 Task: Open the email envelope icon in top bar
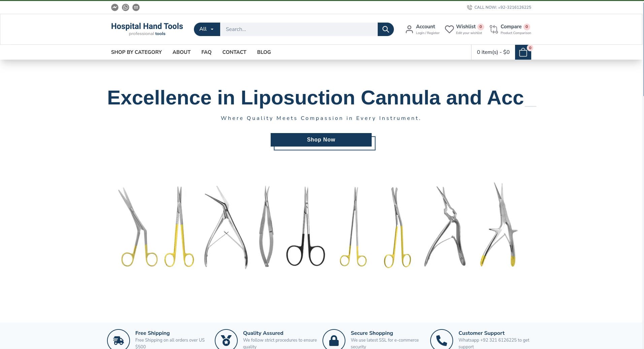point(136,7)
